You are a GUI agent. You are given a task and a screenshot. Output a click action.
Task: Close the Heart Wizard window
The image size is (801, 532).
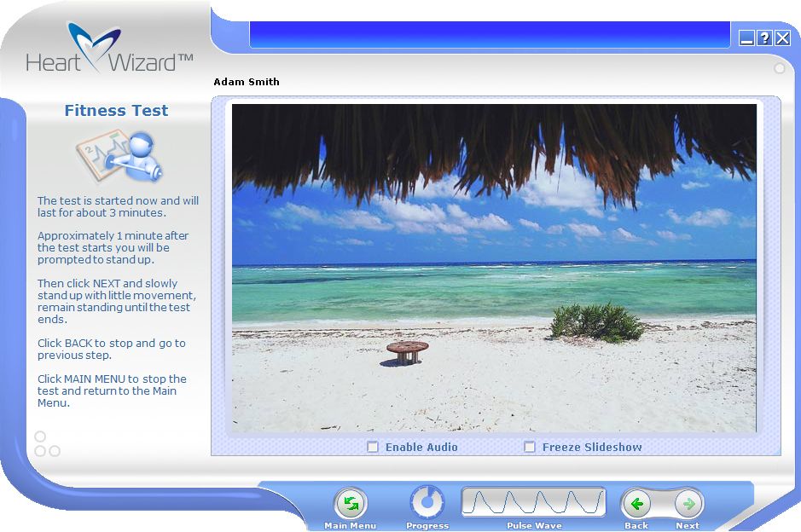[x=782, y=38]
